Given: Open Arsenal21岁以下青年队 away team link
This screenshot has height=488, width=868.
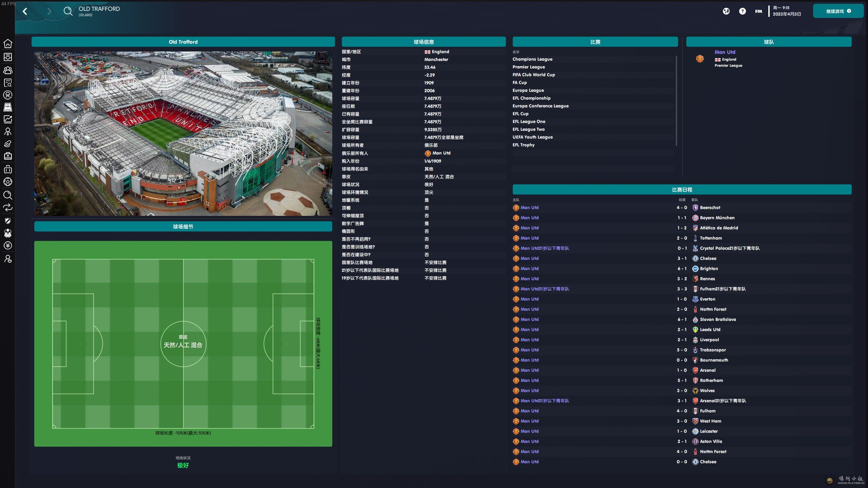Looking at the screenshot, I should click(x=723, y=401).
